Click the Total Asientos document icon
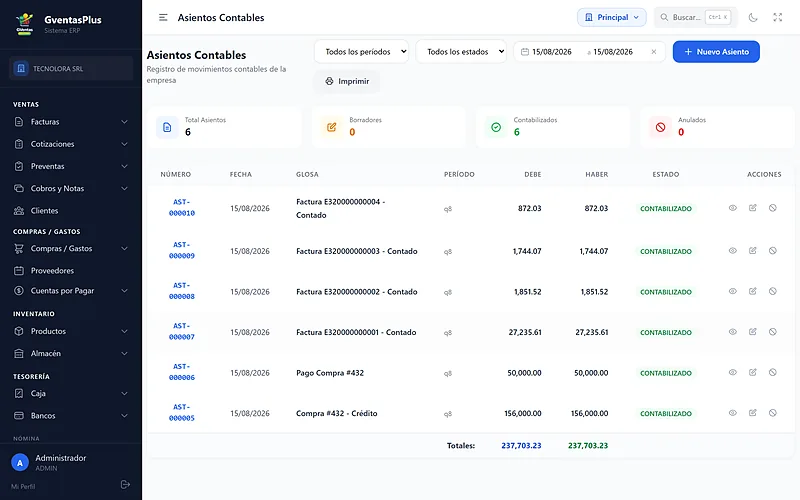Screen dimensions: 800x500 [x=167, y=127]
